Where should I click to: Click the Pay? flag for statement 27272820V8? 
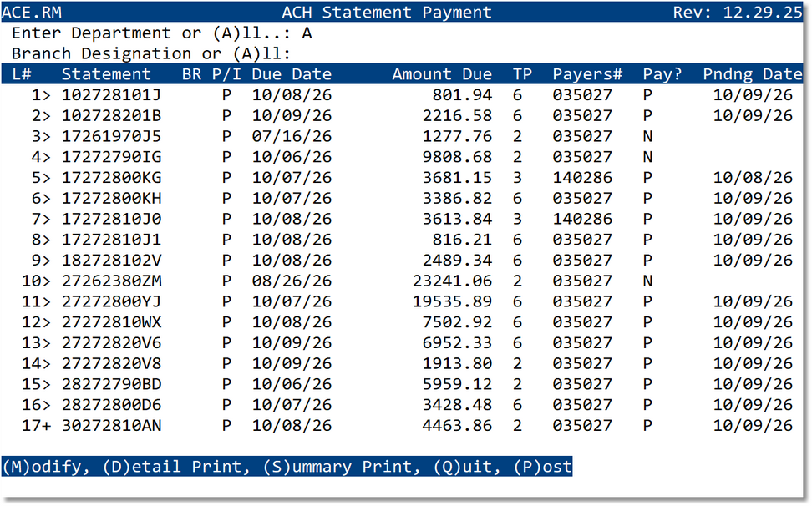coord(647,364)
